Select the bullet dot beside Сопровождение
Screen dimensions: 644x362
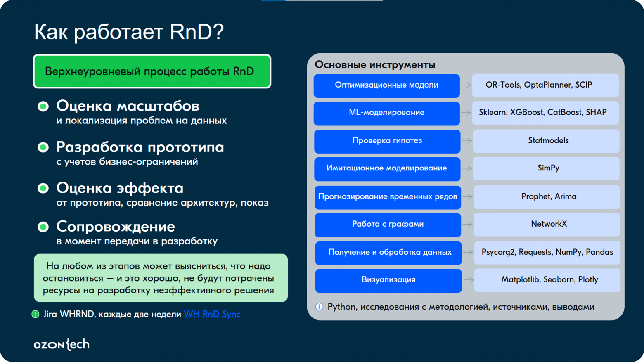coord(43,227)
